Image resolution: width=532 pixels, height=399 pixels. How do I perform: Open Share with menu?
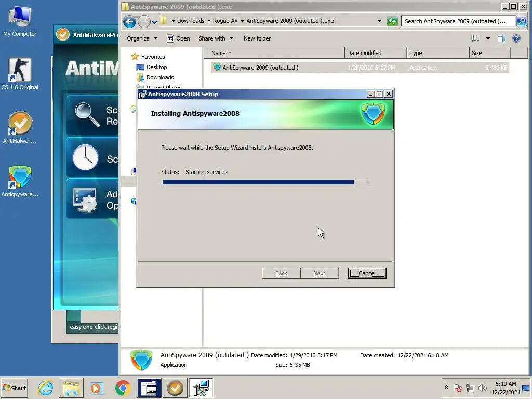click(216, 38)
